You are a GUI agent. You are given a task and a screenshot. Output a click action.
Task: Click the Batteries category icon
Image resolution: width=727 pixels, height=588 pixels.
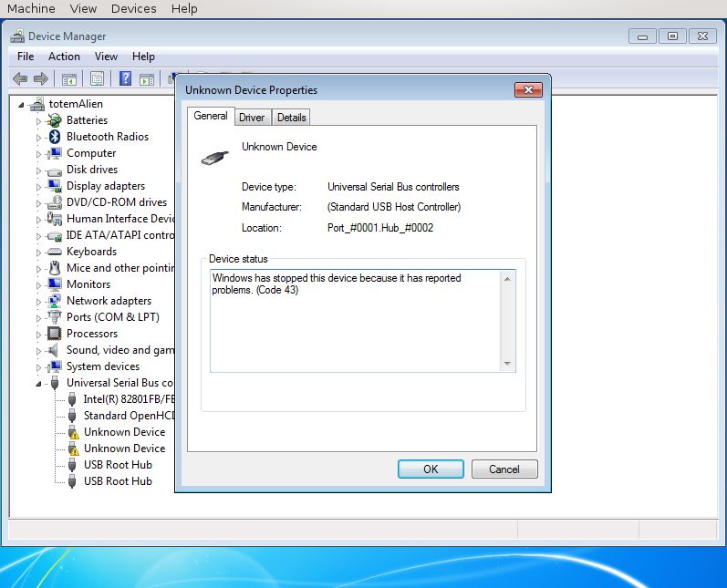click(x=54, y=120)
